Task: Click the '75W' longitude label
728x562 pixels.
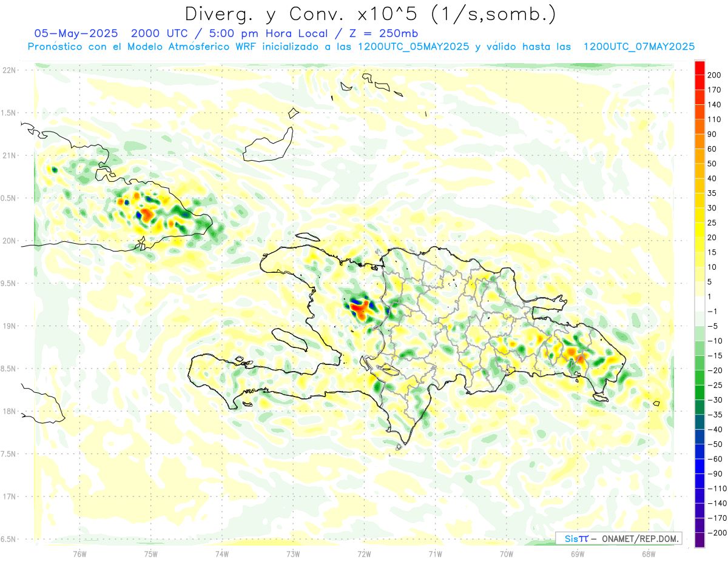Action: pos(150,554)
